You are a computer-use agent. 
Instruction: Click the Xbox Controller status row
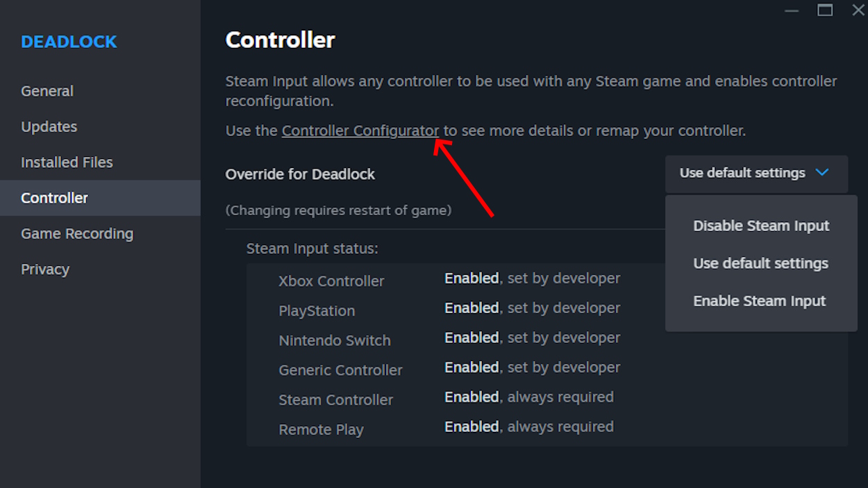(x=331, y=280)
